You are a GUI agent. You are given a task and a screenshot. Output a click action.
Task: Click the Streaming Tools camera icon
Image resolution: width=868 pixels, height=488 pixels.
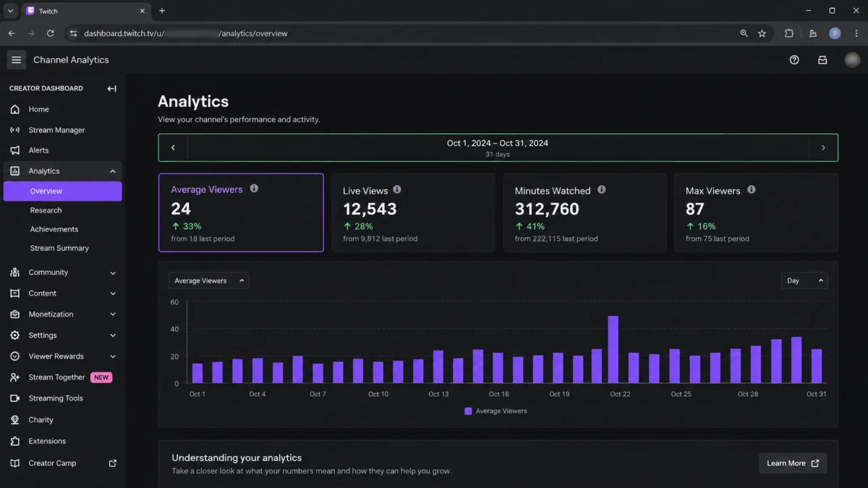(14, 398)
